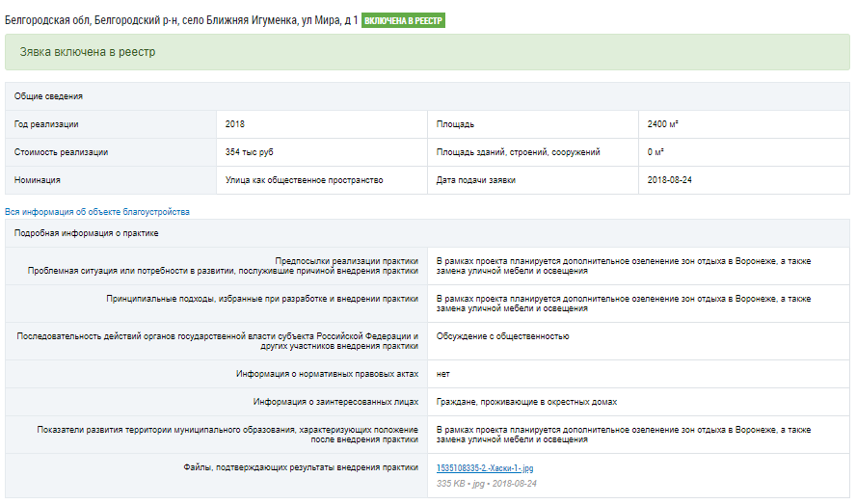Image resolution: width=856 pixels, height=504 pixels.
Task: Click the Площадь value 2400 м²
Action: [663, 124]
